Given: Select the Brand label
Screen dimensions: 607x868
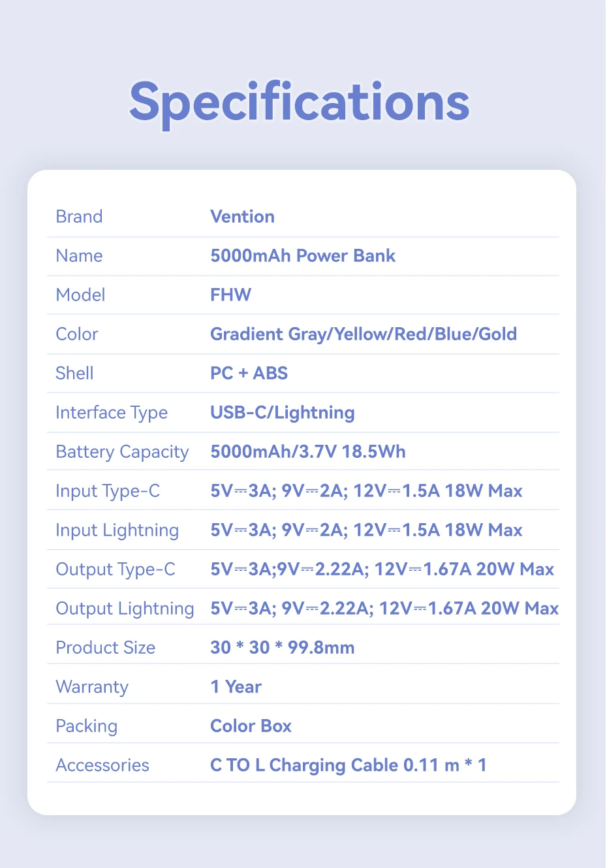Looking at the screenshot, I should click(x=79, y=216).
